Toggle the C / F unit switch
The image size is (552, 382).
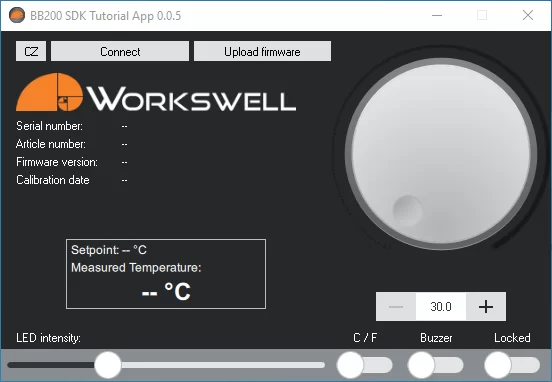[x=364, y=365]
